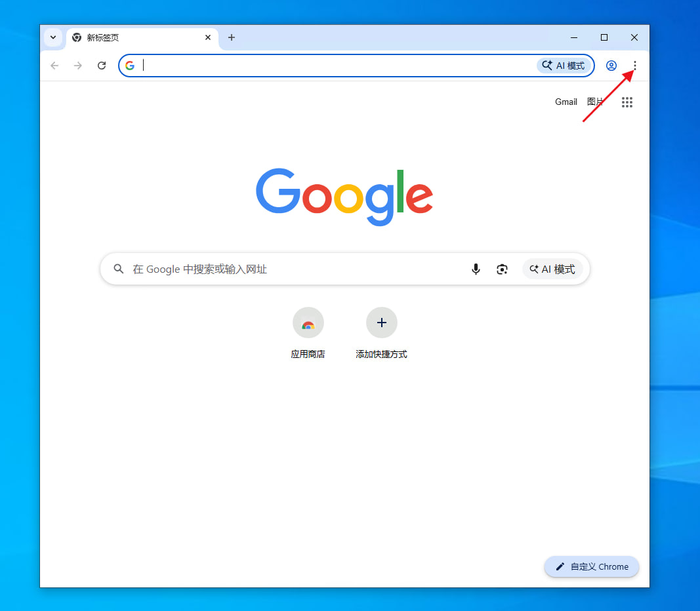The width and height of the screenshot is (700, 611).
Task: Open the profile avatar icon
Action: 611,66
